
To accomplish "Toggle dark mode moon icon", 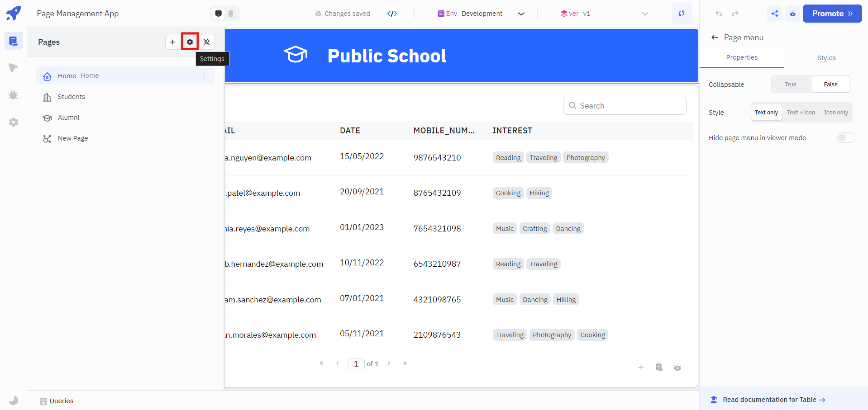I will (x=13, y=400).
